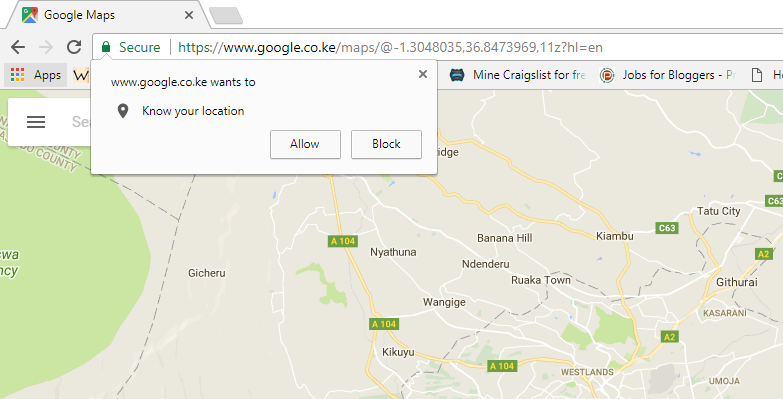783x399 pixels.
Task: Open a new browser tab
Action: [226, 15]
